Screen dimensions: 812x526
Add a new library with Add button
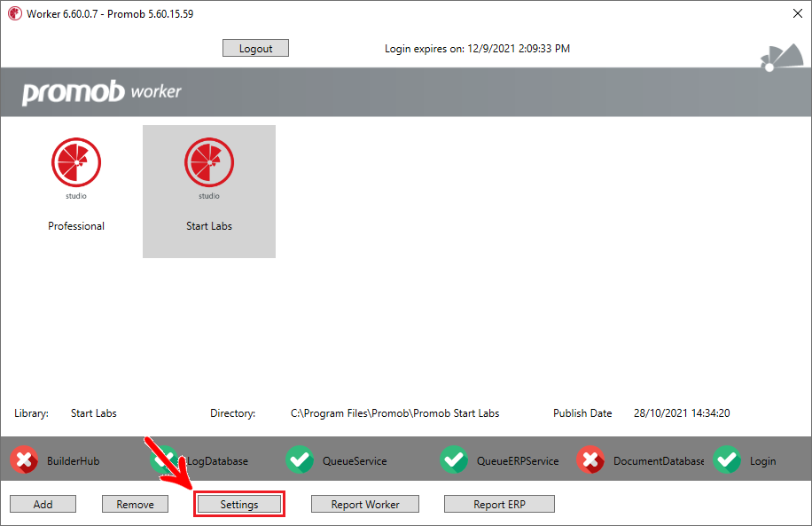(43, 504)
